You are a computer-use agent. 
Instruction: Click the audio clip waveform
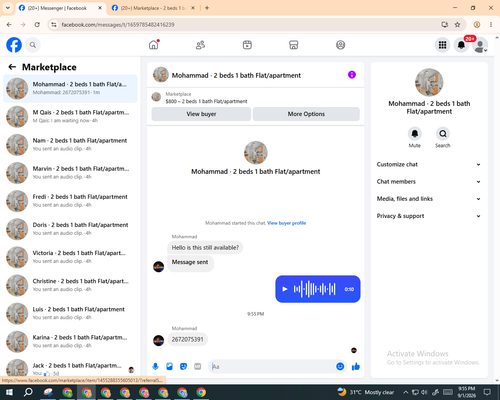314,289
